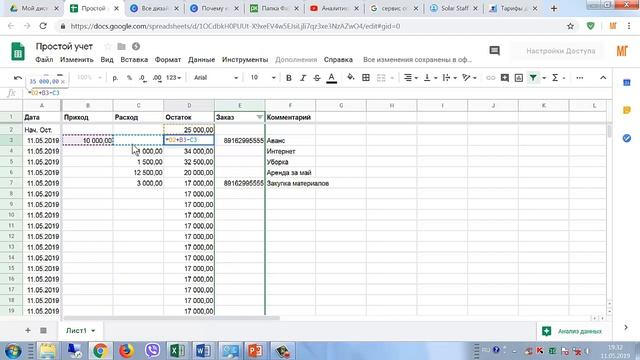Star the Простой учет document
Viewport: 640px width, 360px height.
click(x=107, y=46)
